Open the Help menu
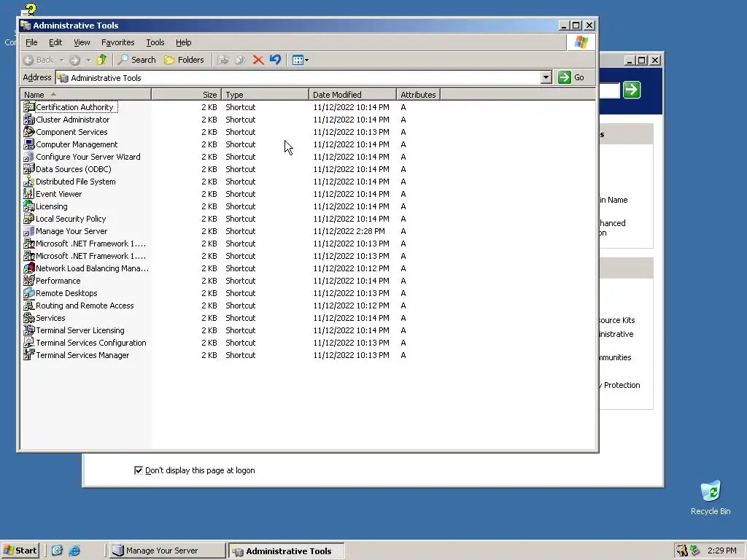The width and height of the screenshot is (747, 560). point(183,42)
